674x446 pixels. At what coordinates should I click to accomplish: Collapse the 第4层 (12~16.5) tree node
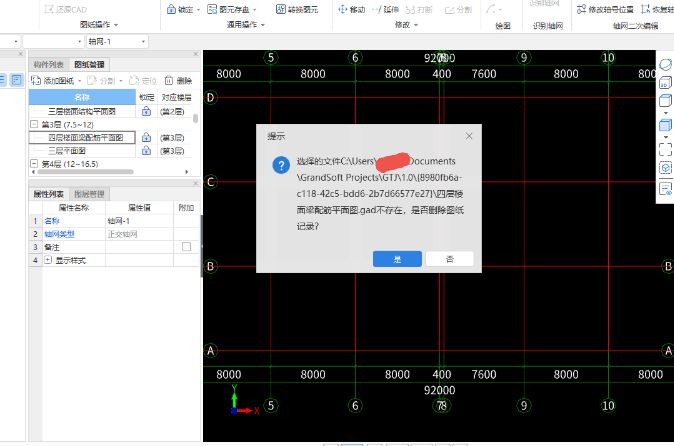(x=34, y=164)
